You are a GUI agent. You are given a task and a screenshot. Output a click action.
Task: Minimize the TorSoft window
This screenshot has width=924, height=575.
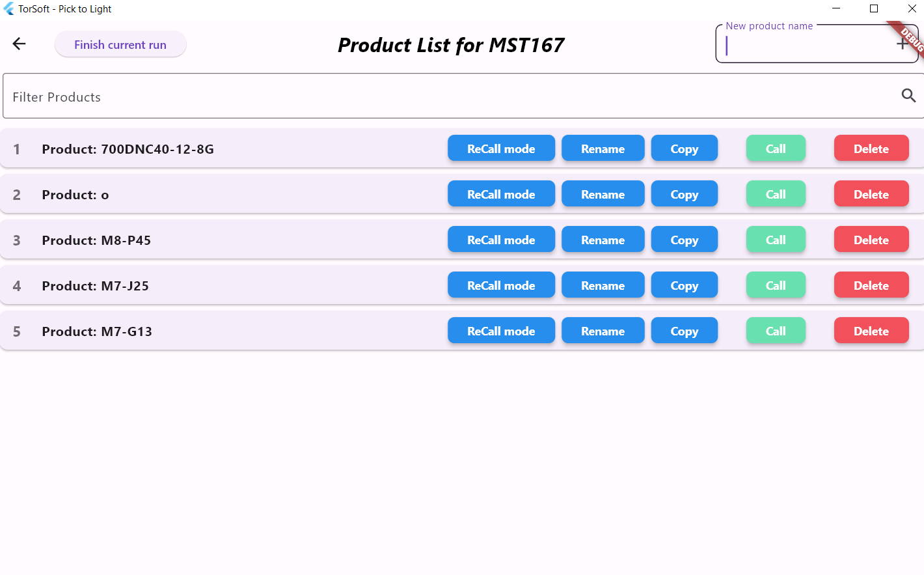tap(836, 8)
